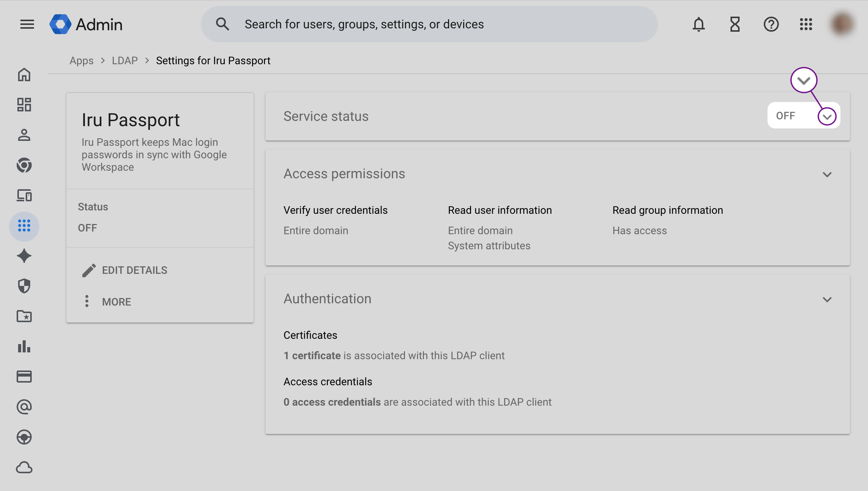Click the Authentication heading
The image size is (868, 491).
[327, 299]
